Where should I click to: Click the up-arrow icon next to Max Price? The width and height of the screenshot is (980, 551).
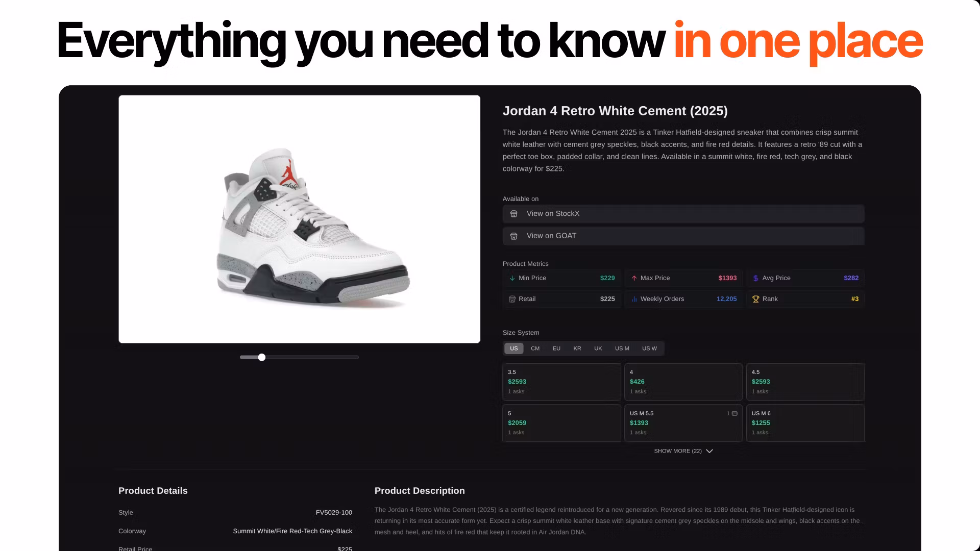click(634, 278)
